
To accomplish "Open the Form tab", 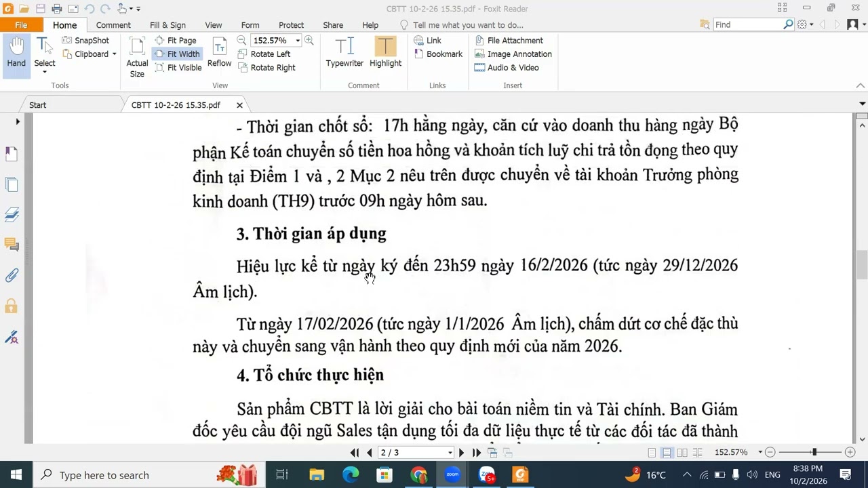I will (250, 25).
